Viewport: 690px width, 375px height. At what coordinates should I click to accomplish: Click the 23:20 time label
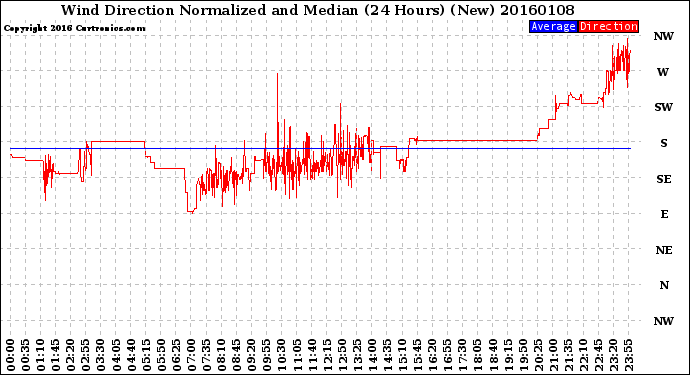(613, 355)
